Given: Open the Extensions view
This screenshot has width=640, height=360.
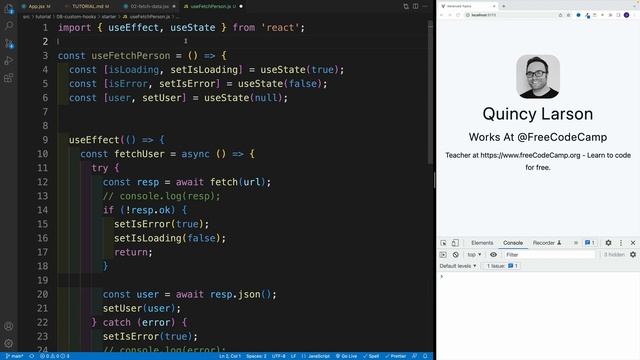Looking at the screenshot, I should click(9, 78).
